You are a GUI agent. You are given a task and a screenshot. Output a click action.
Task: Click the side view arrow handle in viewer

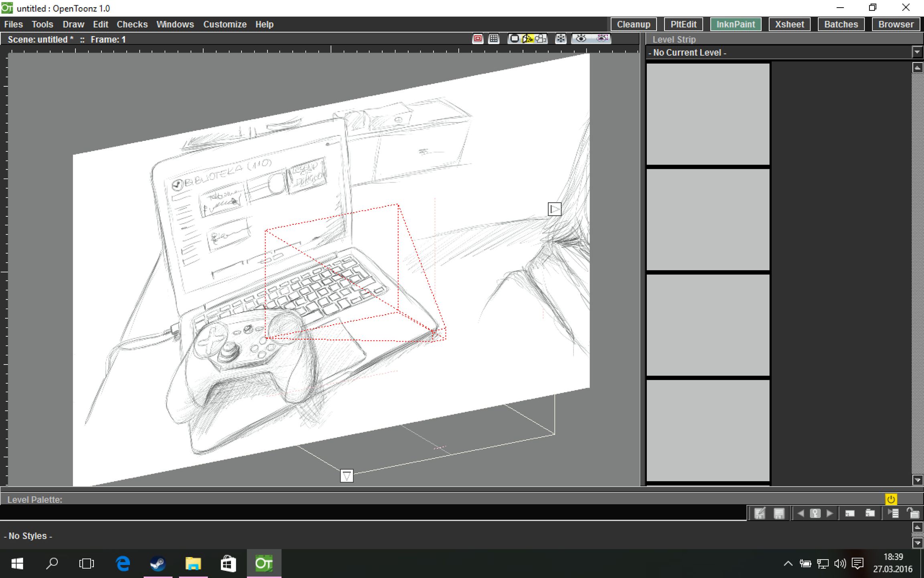pos(554,209)
